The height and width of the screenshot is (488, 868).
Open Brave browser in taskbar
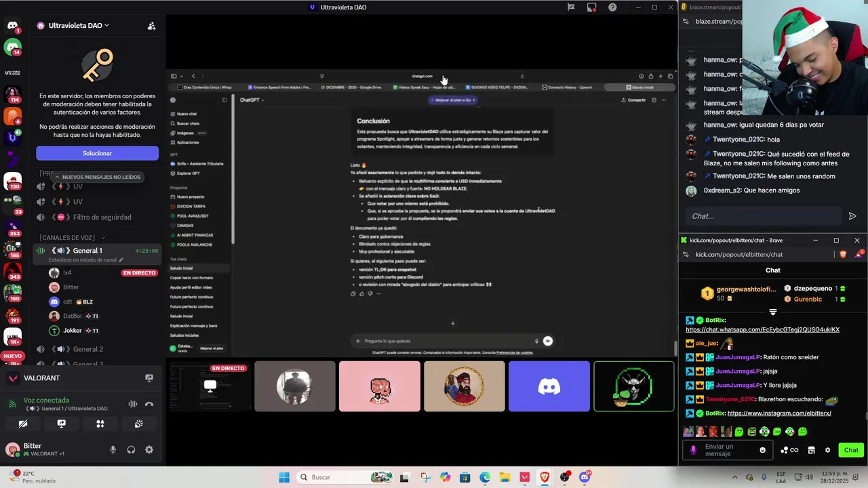(545, 477)
